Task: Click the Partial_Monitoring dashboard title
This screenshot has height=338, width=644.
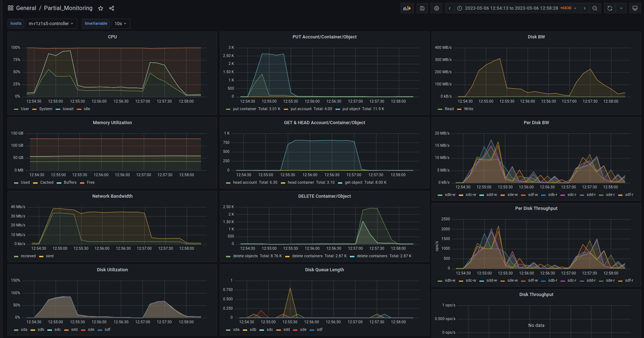Action: [x=68, y=8]
